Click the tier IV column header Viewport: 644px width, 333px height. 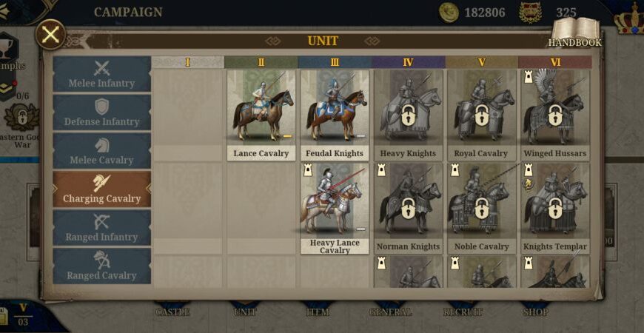[408, 62]
